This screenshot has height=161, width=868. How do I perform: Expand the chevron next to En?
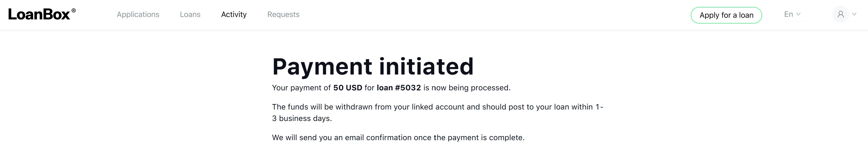[x=798, y=14]
